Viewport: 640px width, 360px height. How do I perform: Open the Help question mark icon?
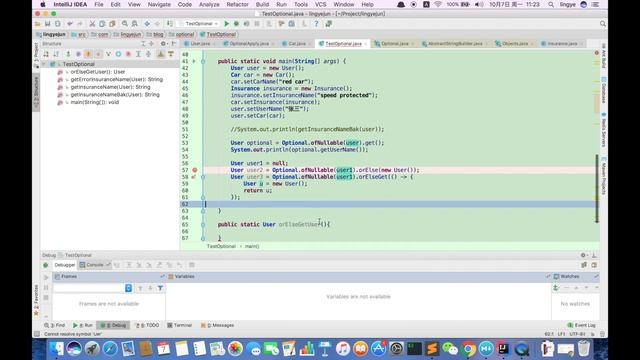pyautogui.click(x=316, y=24)
